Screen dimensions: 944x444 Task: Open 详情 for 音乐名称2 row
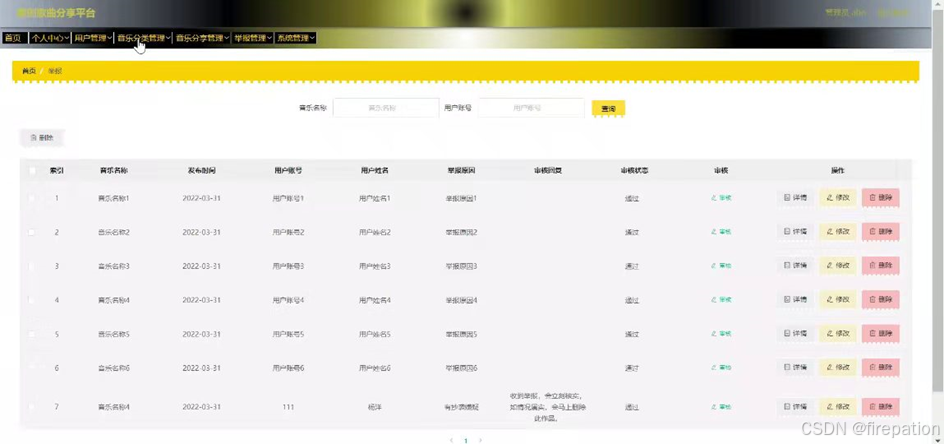tap(795, 232)
